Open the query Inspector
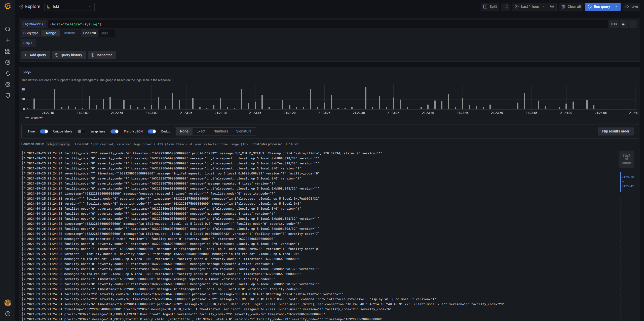This screenshot has width=644, height=321. point(102,55)
